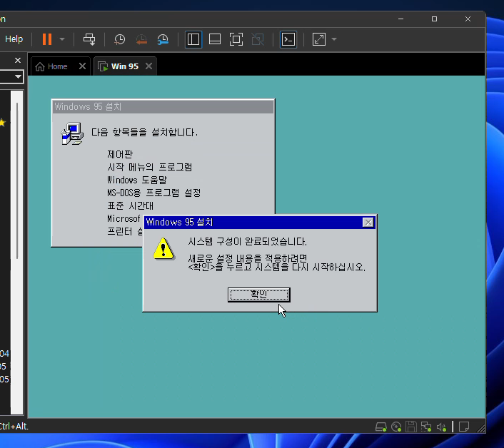The image size is (504, 448).
Task: Close the Win 95 tab
Action: (148, 66)
